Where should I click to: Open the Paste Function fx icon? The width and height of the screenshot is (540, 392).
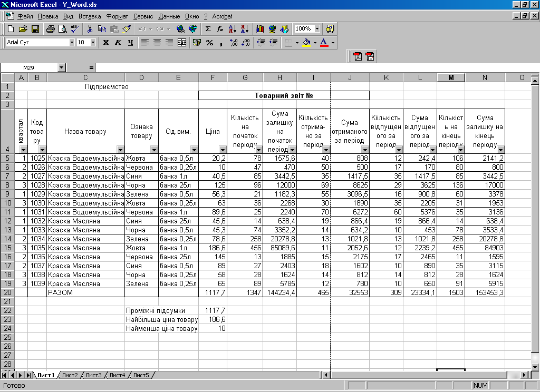tap(220, 29)
